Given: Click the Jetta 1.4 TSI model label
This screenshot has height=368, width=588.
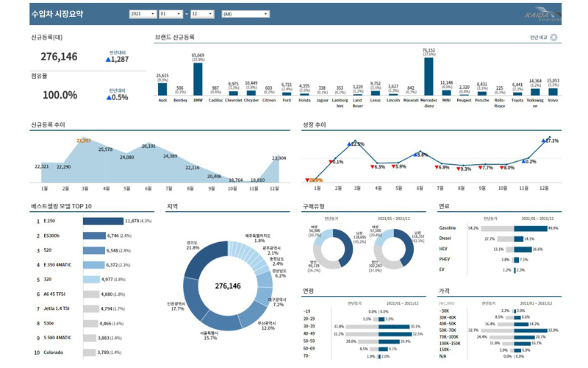Looking at the screenshot, I should [x=57, y=308].
